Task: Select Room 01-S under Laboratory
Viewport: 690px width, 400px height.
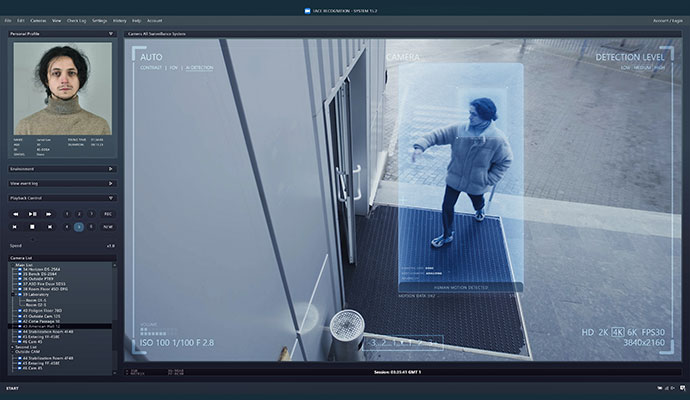Action: coord(36,300)
